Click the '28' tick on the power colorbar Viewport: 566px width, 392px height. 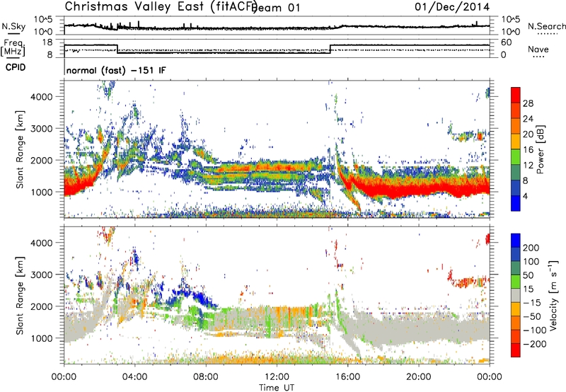pyautogui.click(x=528, y=103)
